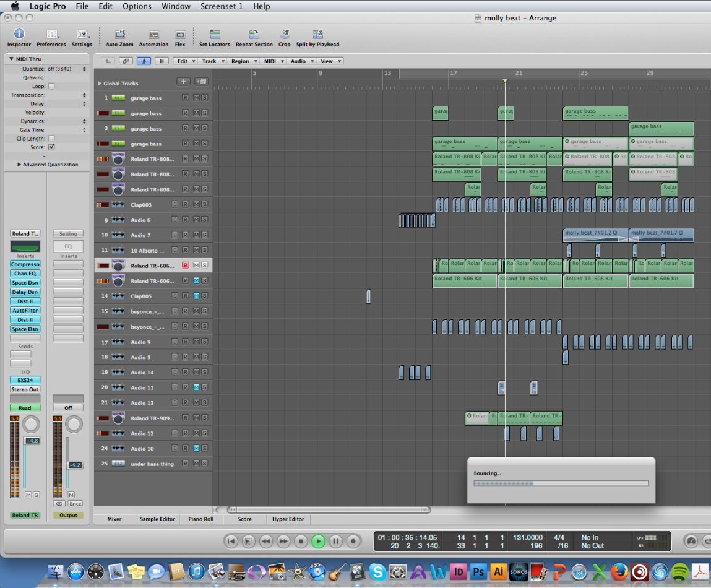Click the EXS icon on track 1

click(x=118, y=98)
